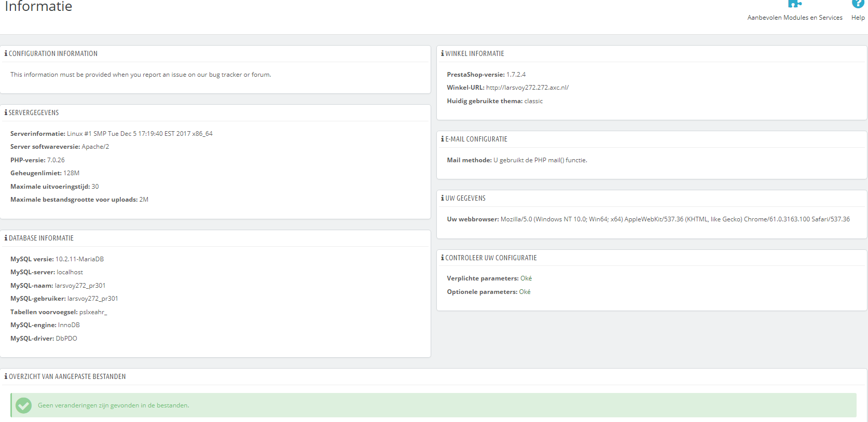Select the Serverinformatie Linux line
The image size is (868, 422).
[x=112, y=134]
